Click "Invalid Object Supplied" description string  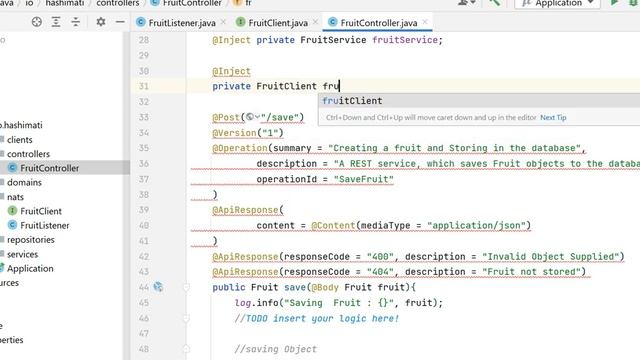tap(551, 257)
